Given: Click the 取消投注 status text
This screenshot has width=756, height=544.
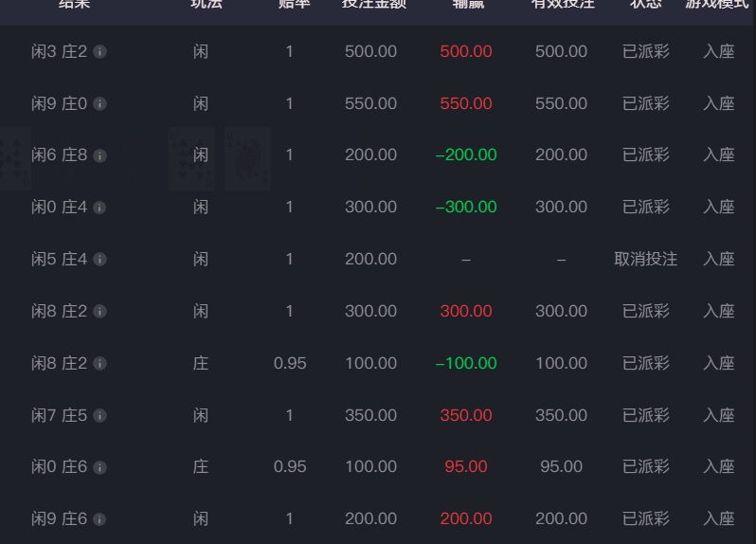Looking at the screenshot, I should coord(645,259).
